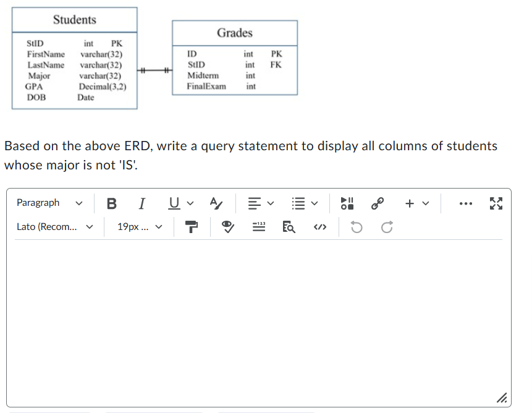The image size is (532, 413).
Task: Insert a quicklink using chain icon
Action: coord(378,203)
